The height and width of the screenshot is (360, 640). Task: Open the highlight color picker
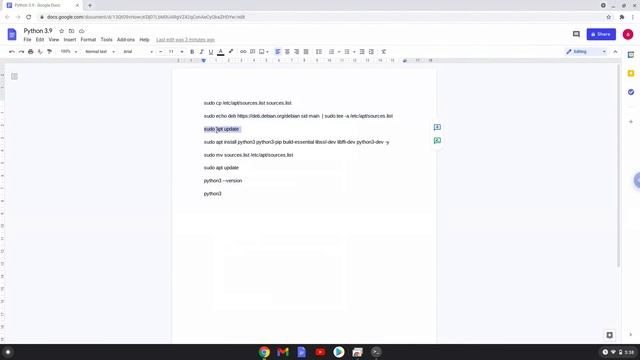[x=231, y=52]
